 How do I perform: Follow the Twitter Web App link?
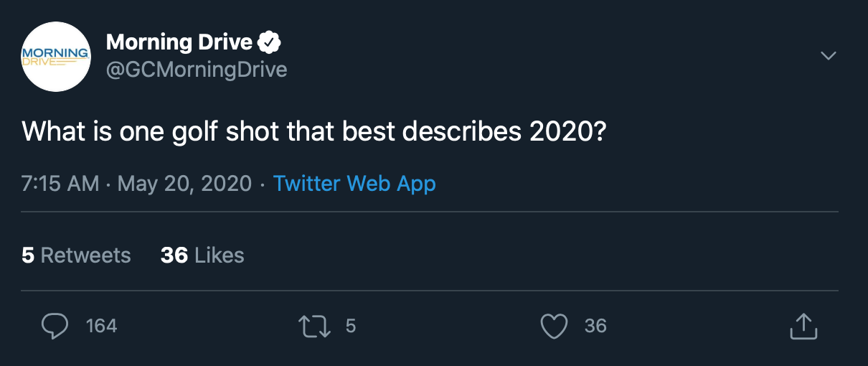pyautogui.click(x=354, y=184)
